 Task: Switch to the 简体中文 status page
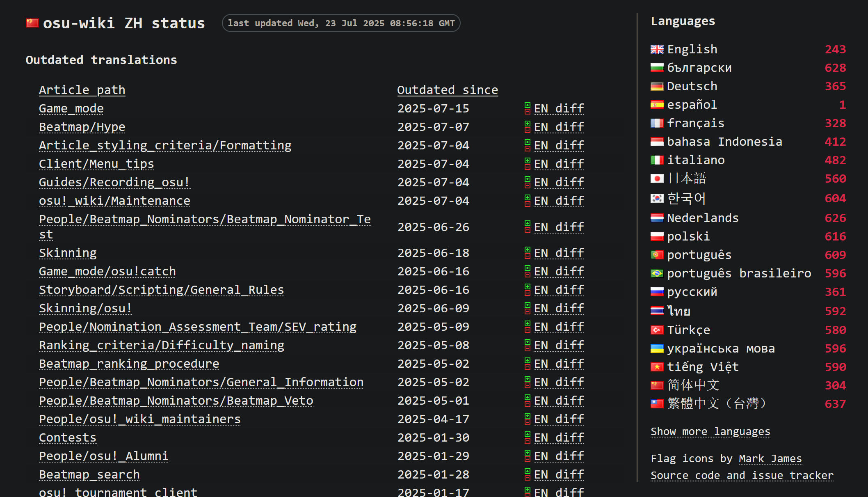(693, 385)
